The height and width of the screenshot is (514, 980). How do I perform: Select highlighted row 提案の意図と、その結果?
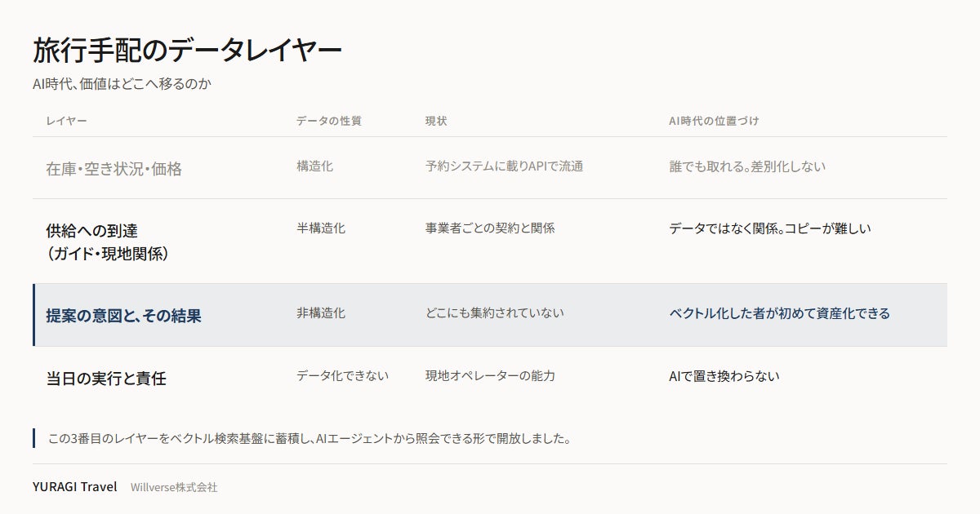tap(490, 315)
